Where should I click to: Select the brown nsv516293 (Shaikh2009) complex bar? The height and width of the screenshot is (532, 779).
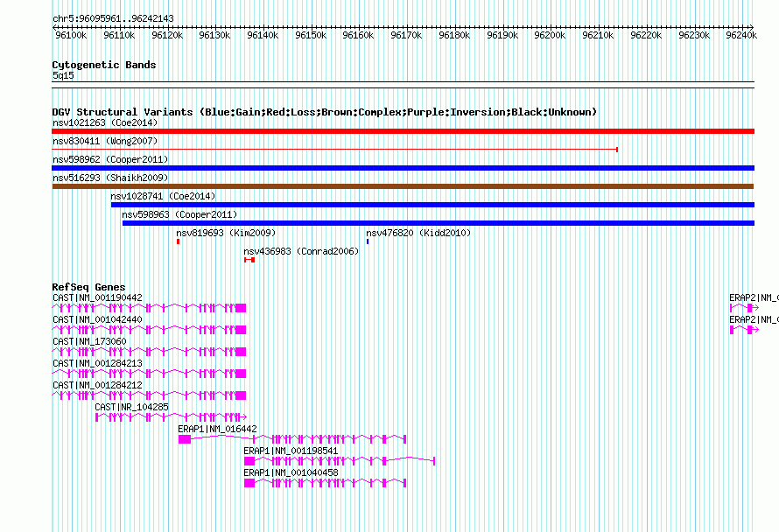(x=403, y=186)
